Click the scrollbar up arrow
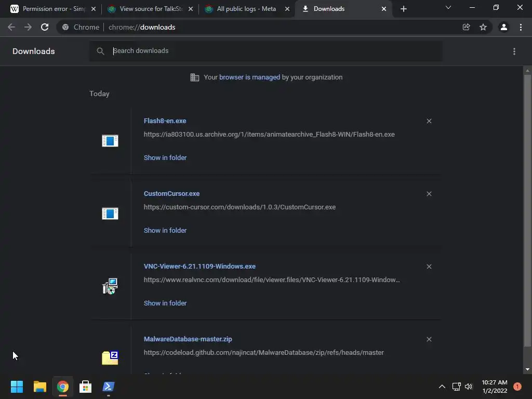Image resolution: width=532 pixels, height=399 pixels. pos(527,71)
